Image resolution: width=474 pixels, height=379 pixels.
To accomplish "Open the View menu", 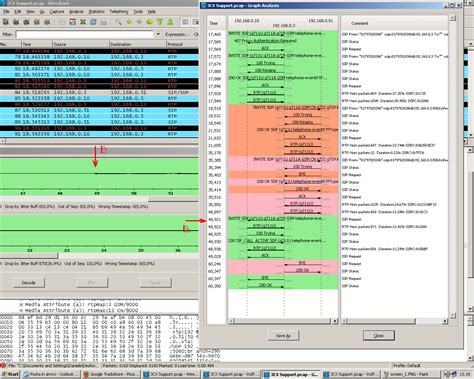I will (30, 11).
